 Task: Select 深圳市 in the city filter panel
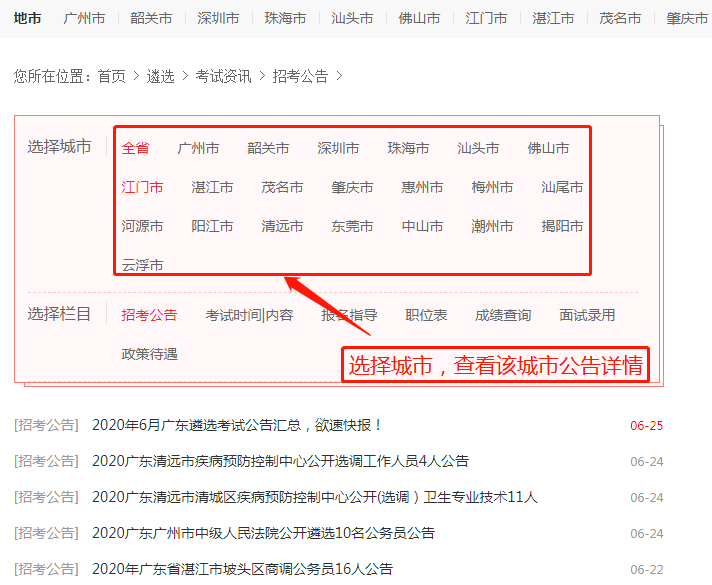pos(338,148)
